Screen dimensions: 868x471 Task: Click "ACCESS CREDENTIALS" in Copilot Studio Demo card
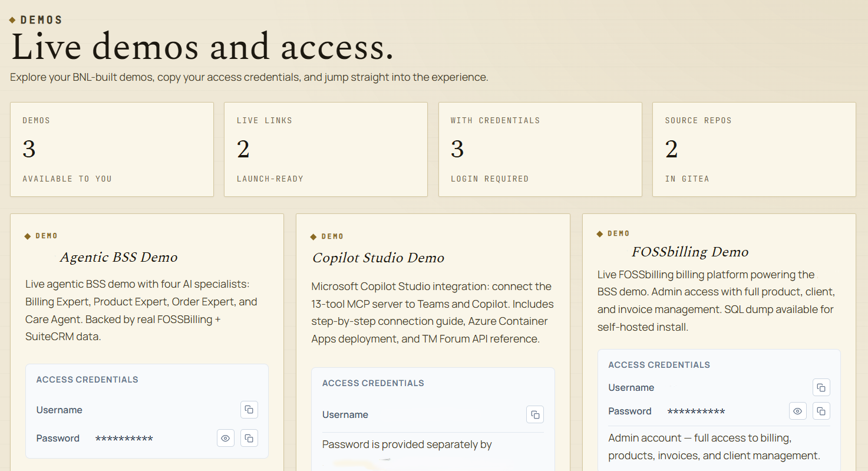[x=373, y=383]
